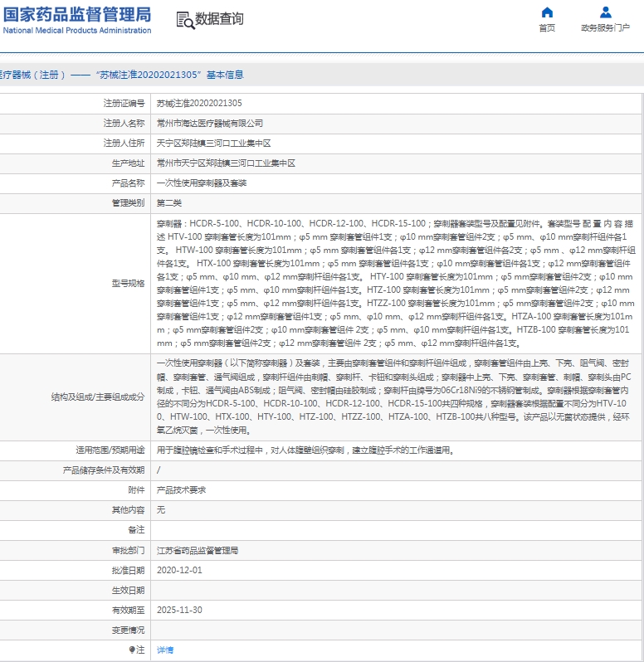Click the 生产地址 row label
Image resolution: width=644 pixels, height=662 pixels.
point(128,163)
